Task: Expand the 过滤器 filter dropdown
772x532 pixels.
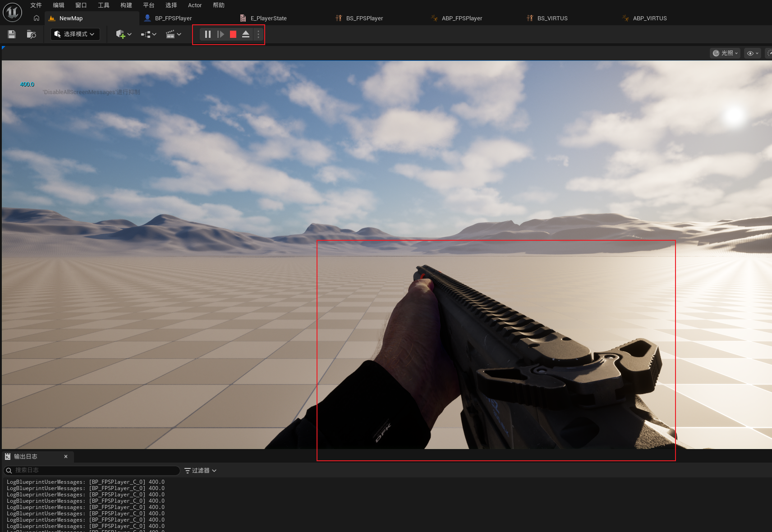Action: pyautogui.click(x=201, y=470)
